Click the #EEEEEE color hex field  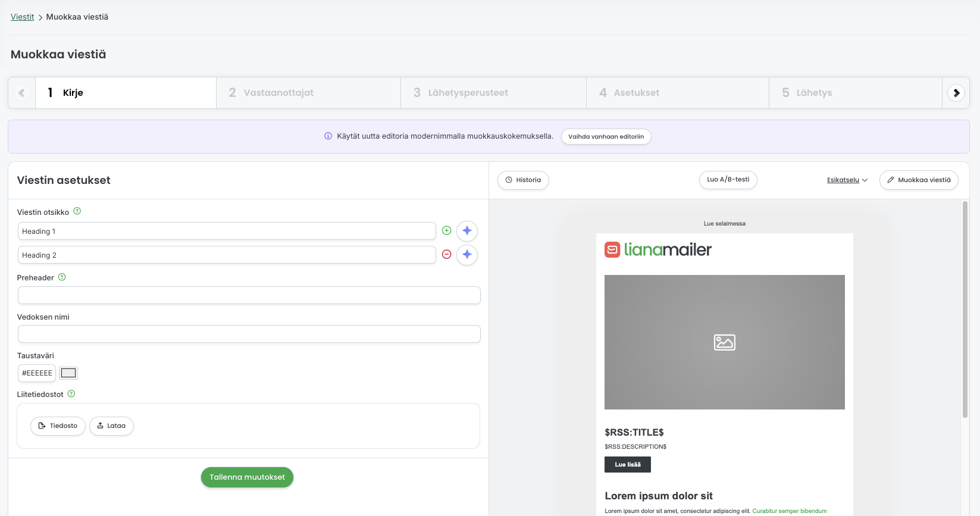(x=37, y=373)
